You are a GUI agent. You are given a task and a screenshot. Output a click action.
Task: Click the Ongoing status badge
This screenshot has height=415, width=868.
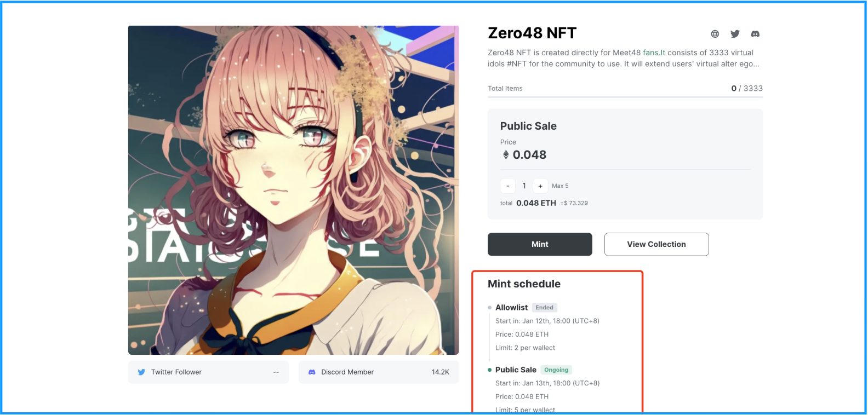pyautogui.click(x=556, y=370)
